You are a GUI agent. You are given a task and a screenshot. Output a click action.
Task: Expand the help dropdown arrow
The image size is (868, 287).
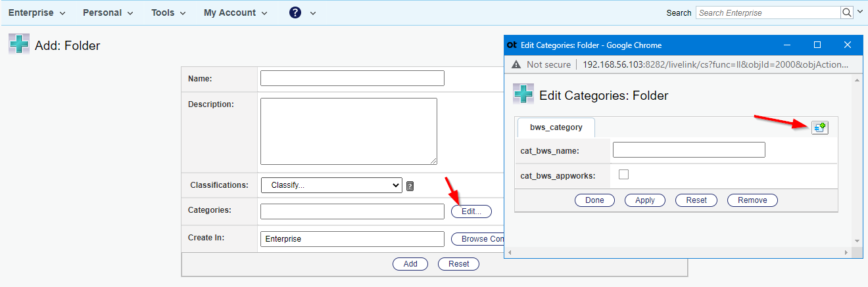312,13
